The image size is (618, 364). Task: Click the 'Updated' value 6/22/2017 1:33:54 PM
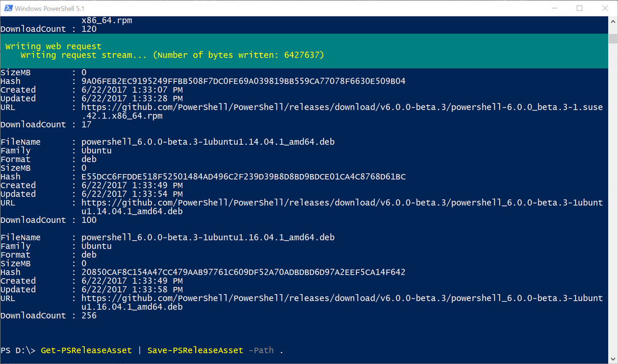click(x=132, y=194)
